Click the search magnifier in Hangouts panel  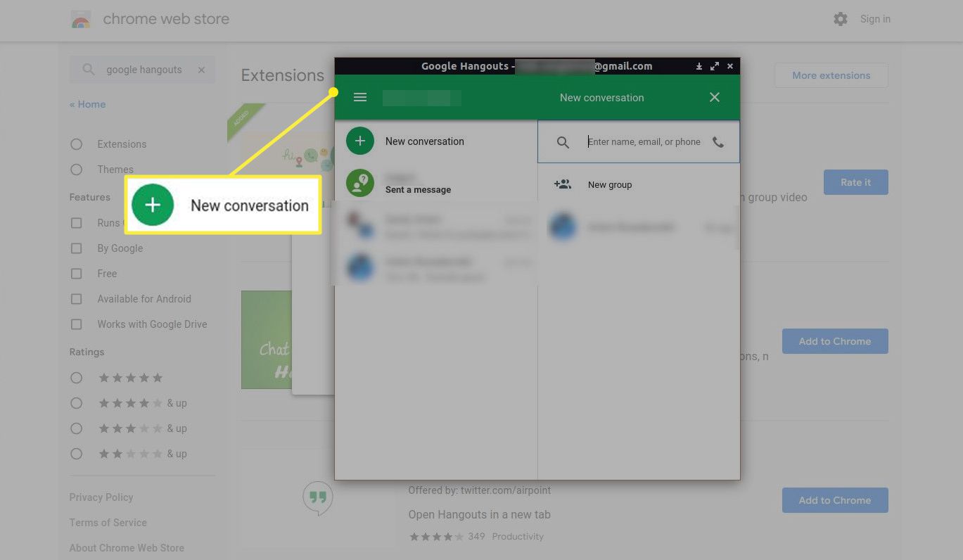coord(563,142)
